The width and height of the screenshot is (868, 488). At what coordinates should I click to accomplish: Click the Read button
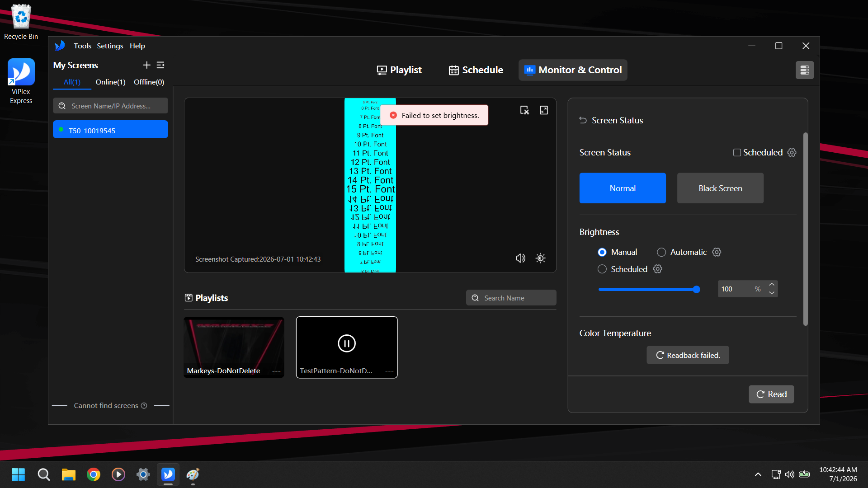[771, 394]
